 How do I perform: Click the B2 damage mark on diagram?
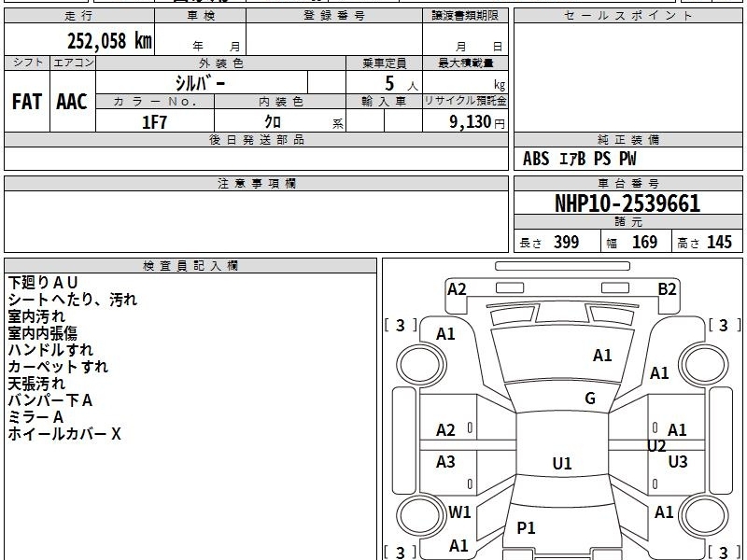click(667, 289)
